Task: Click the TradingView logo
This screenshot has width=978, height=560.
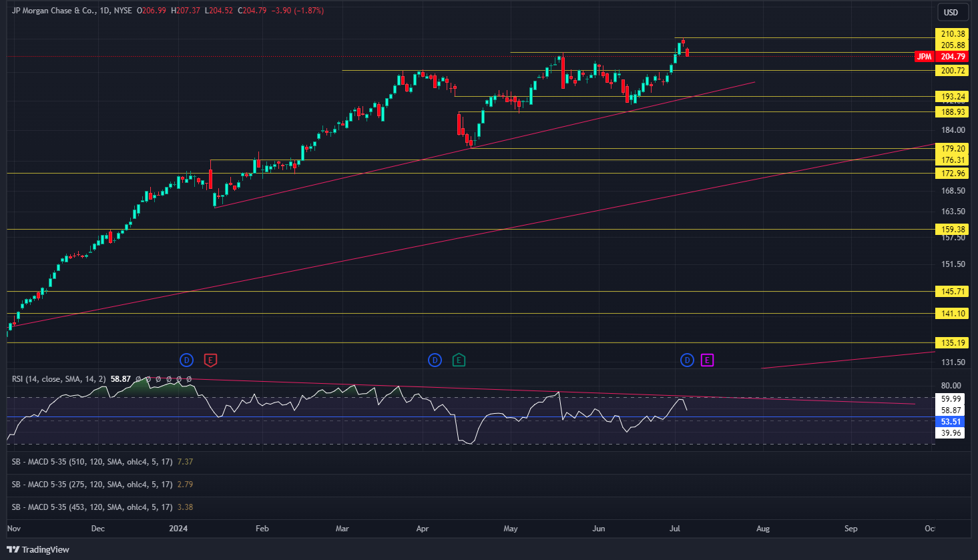Action: [38, 549]
